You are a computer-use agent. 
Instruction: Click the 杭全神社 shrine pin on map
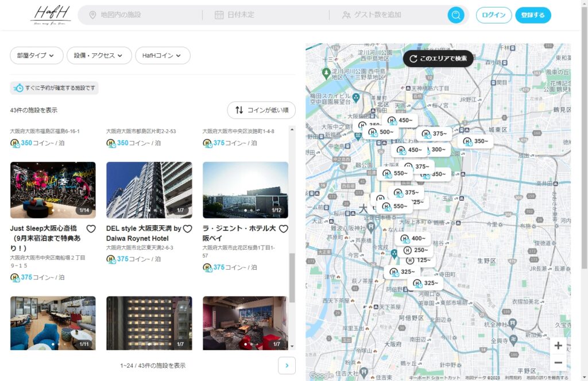point(513,322)
